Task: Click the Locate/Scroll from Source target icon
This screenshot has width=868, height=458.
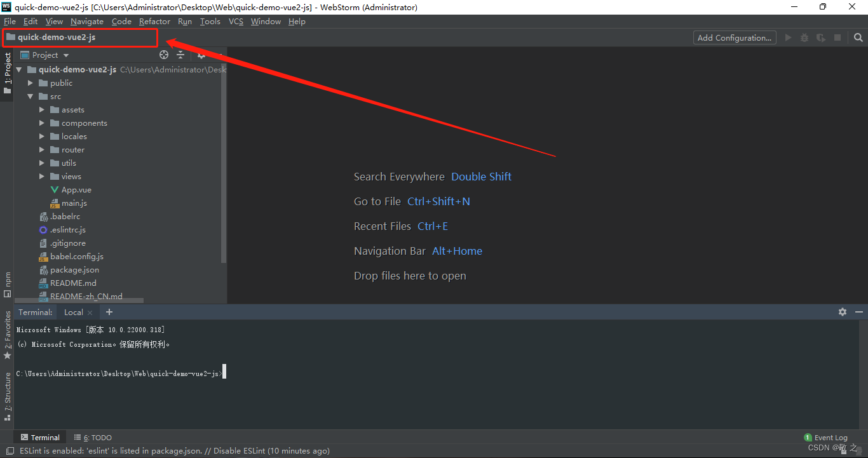Action: click(x=164, y=55)
